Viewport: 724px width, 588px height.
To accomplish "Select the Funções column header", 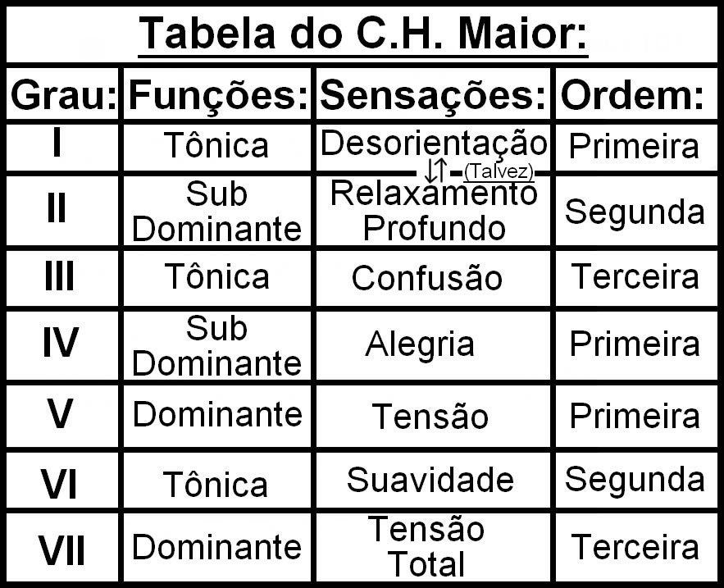I will click(x=218, y=97).
